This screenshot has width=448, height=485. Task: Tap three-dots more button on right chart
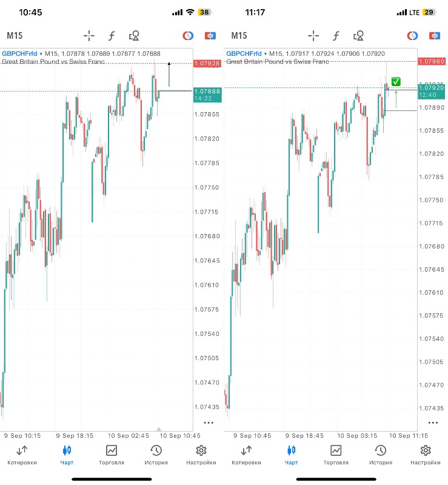coord(433,423)
